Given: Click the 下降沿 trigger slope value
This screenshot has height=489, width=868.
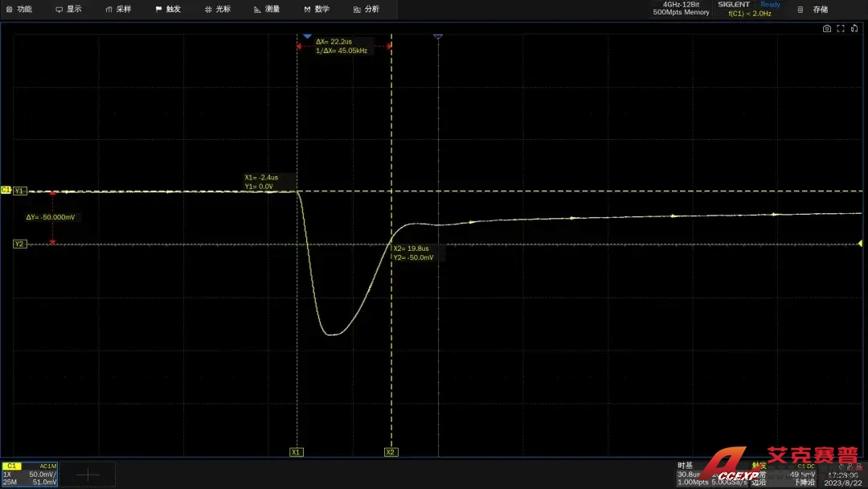Looking at the screenshot, I should [805, 483].
